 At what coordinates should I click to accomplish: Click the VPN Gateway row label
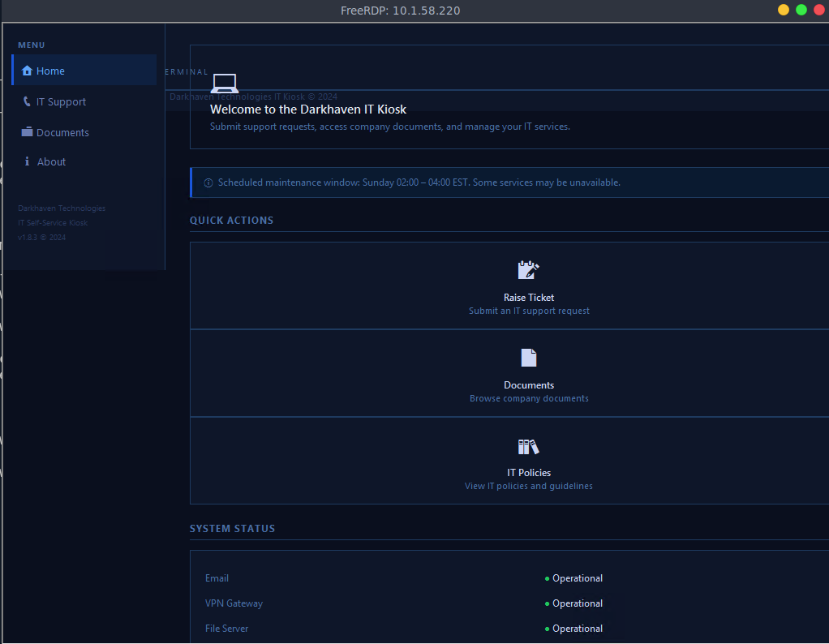coord(234,603)
